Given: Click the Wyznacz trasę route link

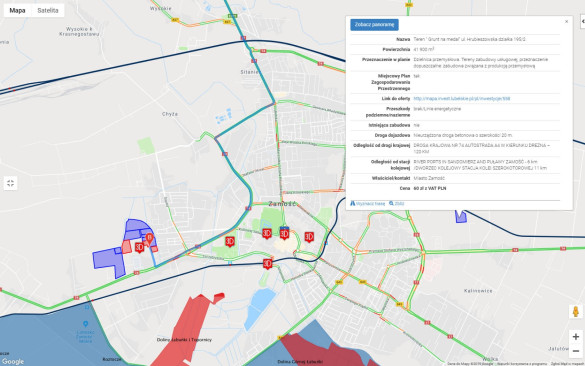Looking at the screenshot, I should [367, 204].
